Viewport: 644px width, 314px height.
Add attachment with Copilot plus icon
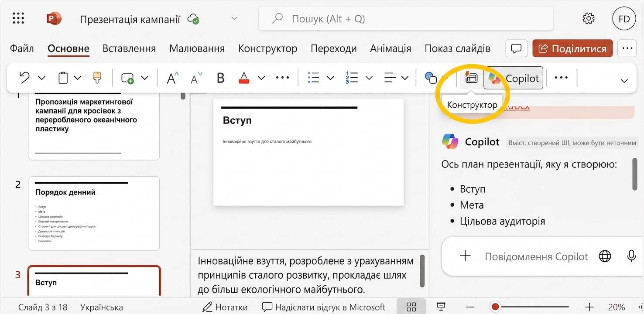click(x=465, y=256)
